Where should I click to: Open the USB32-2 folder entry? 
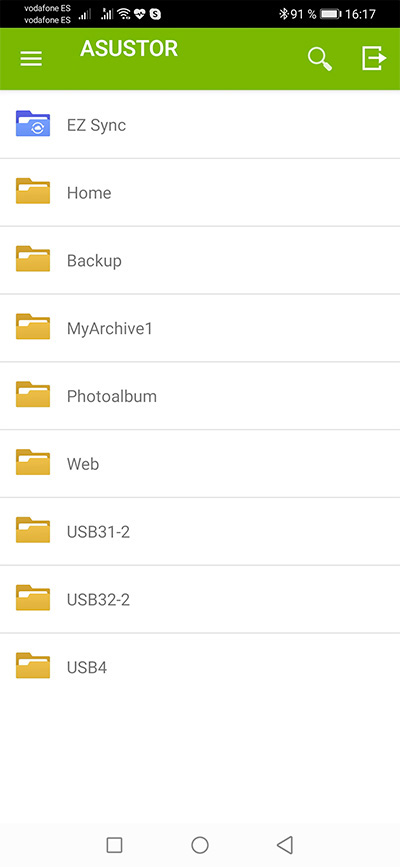click(x=200, y=599)
